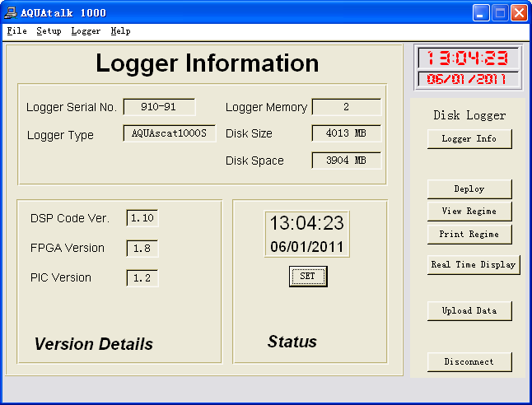Select the Logger Type field
Image resolution: width=532 pixels, height=405 pixels.
(x=170, y=133)
